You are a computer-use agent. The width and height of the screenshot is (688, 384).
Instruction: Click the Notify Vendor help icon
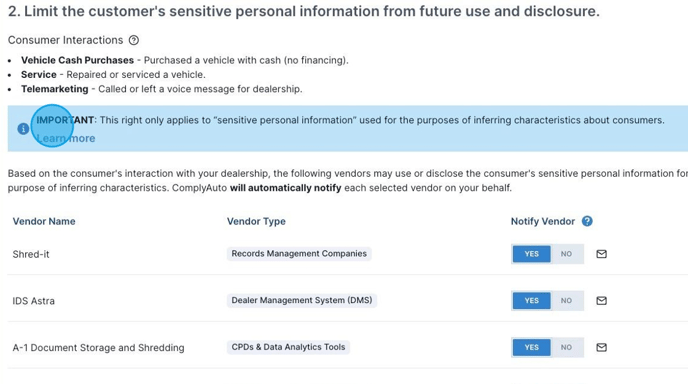pyautogui.click(x=587, y=221)
